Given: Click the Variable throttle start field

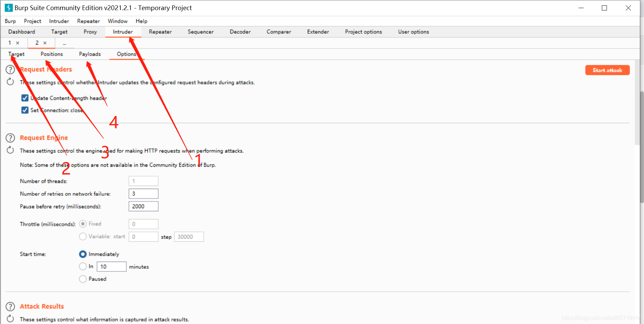Looking at the screenshot, I should 143,237.
